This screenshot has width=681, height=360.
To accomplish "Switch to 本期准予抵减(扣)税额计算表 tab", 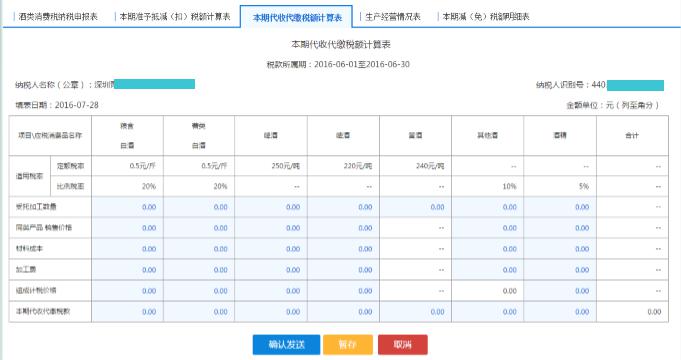I will click(x=175, y=17).
